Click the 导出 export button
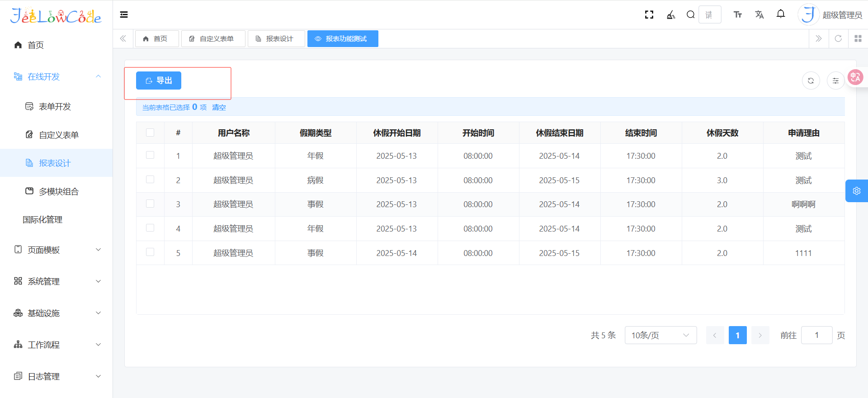The width and height of the screenshot is (868, 398). [159, 81]
